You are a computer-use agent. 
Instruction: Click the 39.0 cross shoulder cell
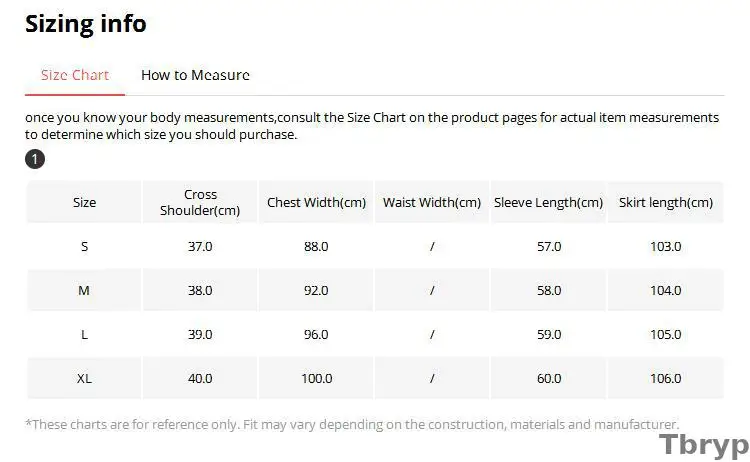(x=200, y=334)
